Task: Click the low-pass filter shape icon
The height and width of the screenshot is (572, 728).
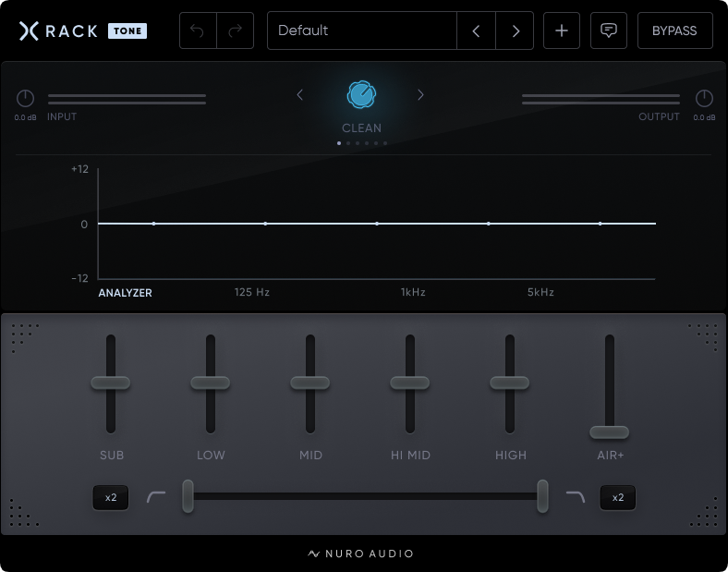Action: point(576,497)
